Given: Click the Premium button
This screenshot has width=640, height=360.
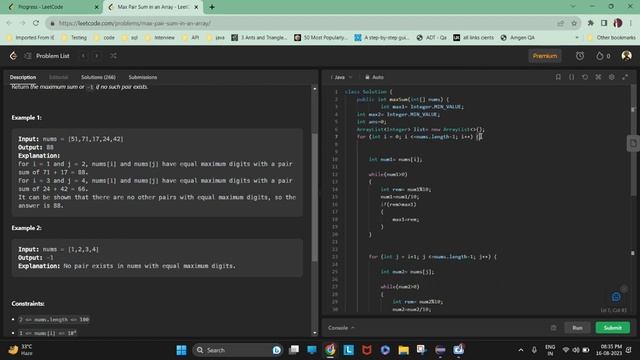Looking at the screenshot, I should (544, 56).
